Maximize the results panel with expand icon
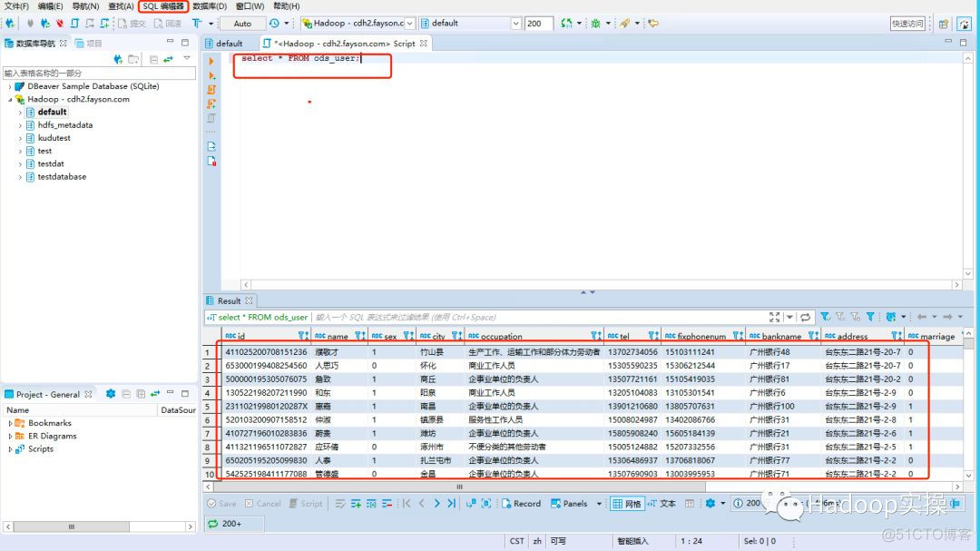 pos(774,317)
